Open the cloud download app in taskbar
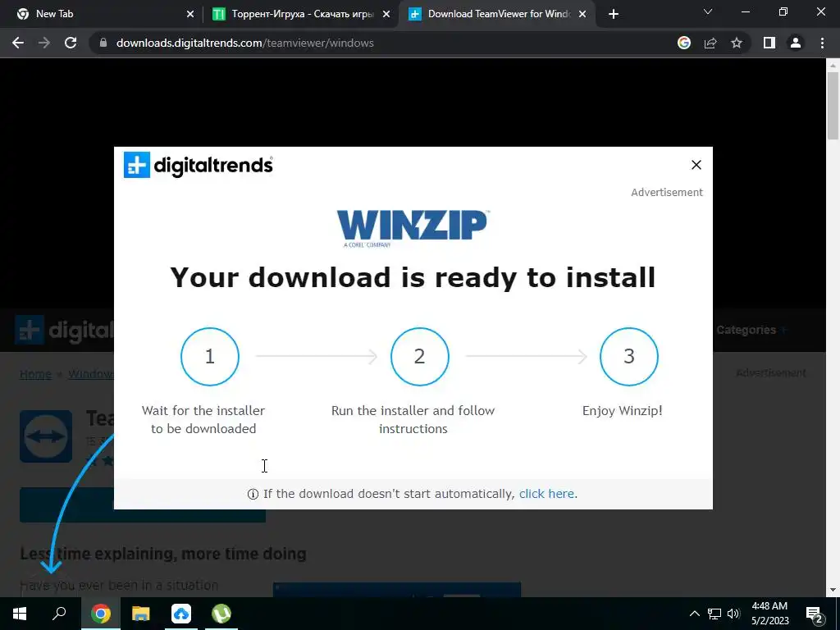The width and height of the screenshot is (840, 630). (181, 614)
